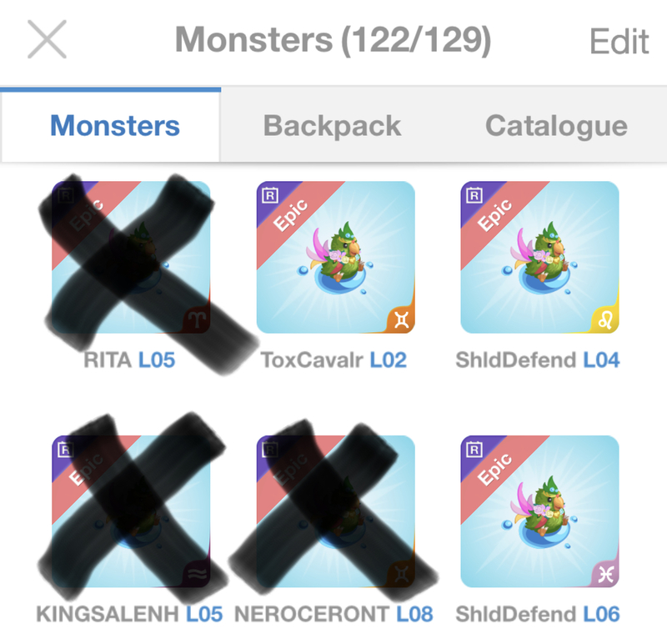Click the R calendar badge on ShldDefend L06
Viewport: 667px width, 644px height.
[474, 449]
